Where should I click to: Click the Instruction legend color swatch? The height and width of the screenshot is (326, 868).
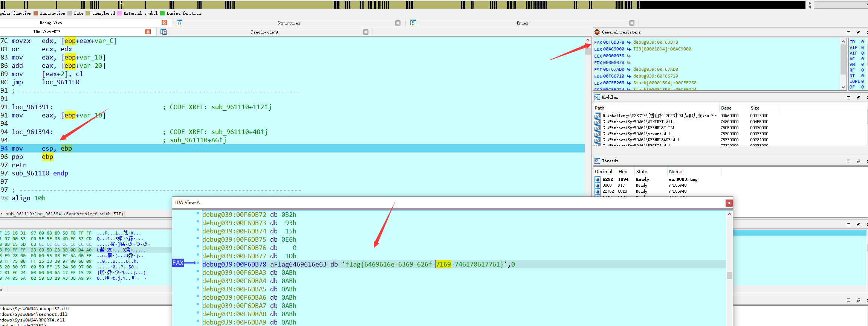[x=36, y=13]
